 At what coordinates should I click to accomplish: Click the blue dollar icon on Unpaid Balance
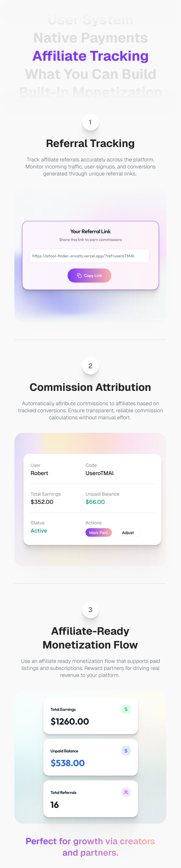point(126,750)
